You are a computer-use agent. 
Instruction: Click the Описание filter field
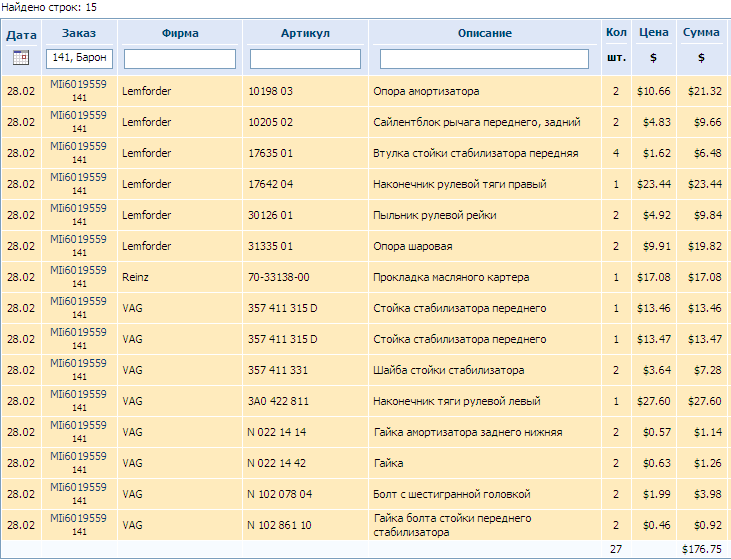tap(484, 59)
